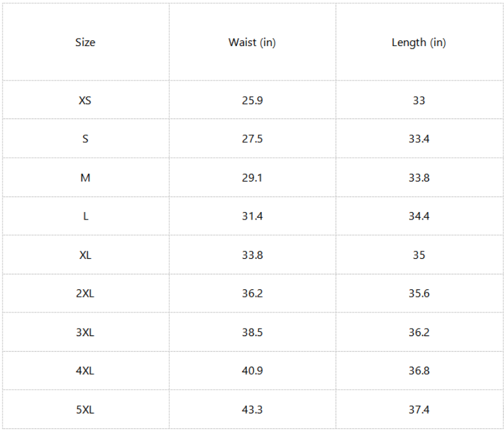Click waist value 25.9
Image resolution: width=504 pixels, height=434 pixels.
coord(253,100)
